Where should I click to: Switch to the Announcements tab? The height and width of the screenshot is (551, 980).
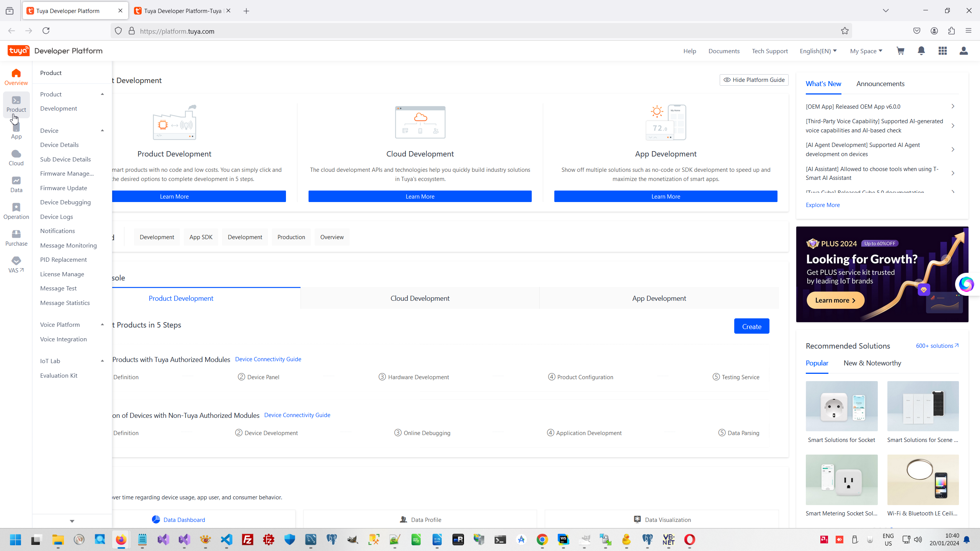click(880, 84)
